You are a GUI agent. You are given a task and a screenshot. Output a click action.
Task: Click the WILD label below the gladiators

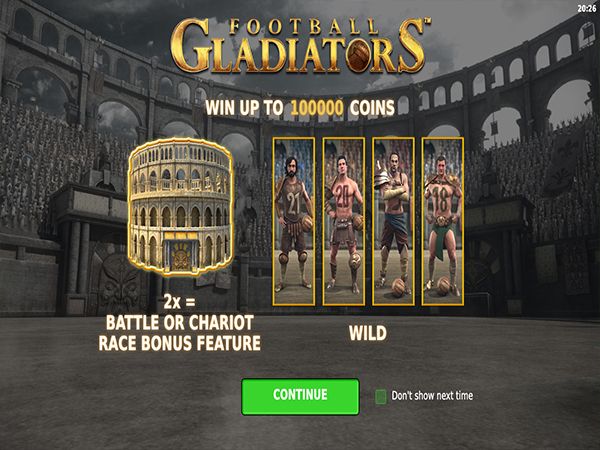click(x=368, y=333)
